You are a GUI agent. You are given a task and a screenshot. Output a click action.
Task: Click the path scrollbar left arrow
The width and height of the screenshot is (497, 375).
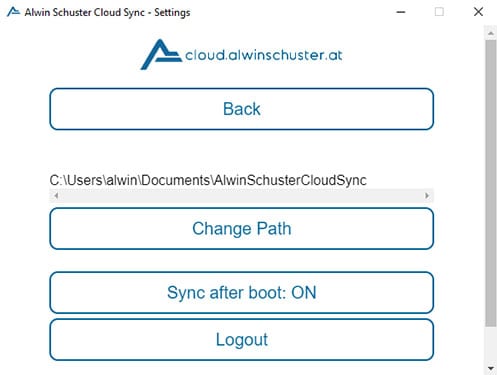pyautogui.click(x=56, y=196)
